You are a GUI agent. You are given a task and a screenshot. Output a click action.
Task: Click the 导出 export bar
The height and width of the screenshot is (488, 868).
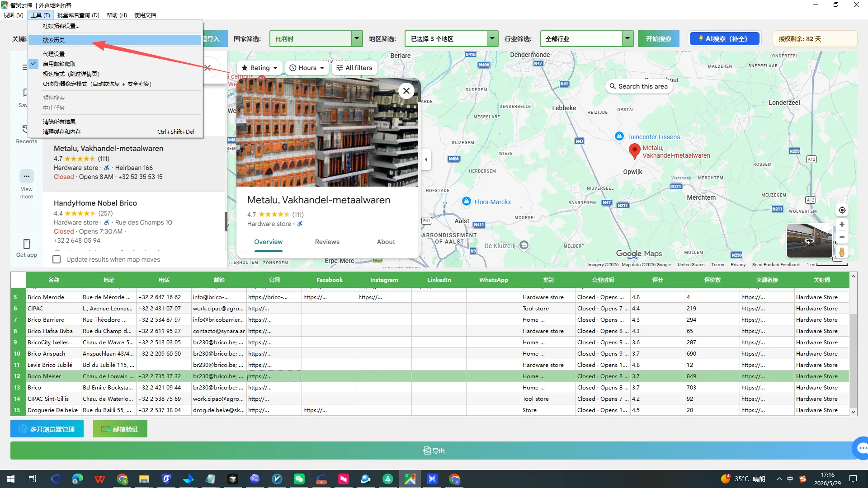(x=434, y=450)
